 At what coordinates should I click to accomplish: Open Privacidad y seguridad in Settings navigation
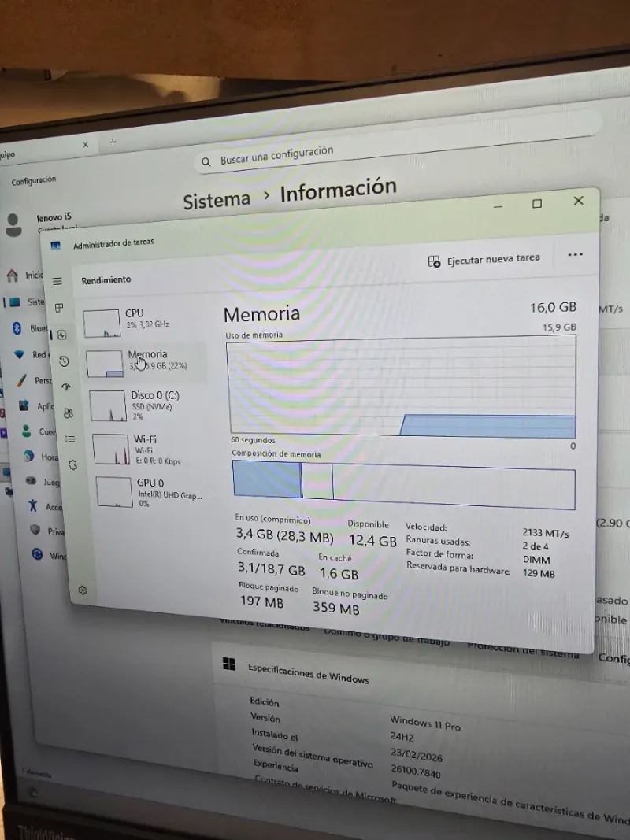point(48,531)
